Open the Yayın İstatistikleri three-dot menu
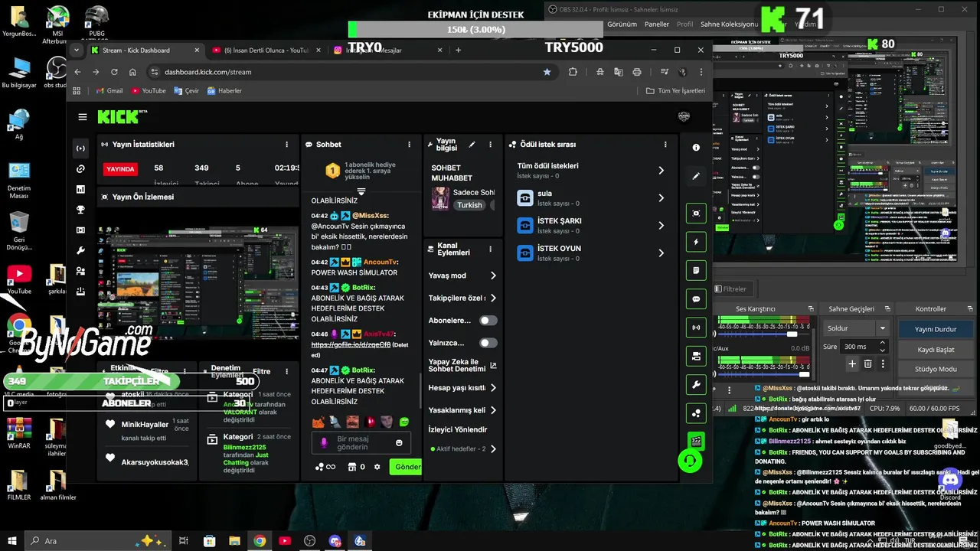Viewport: 980px width, 551px height. click(x=287, y=144)
